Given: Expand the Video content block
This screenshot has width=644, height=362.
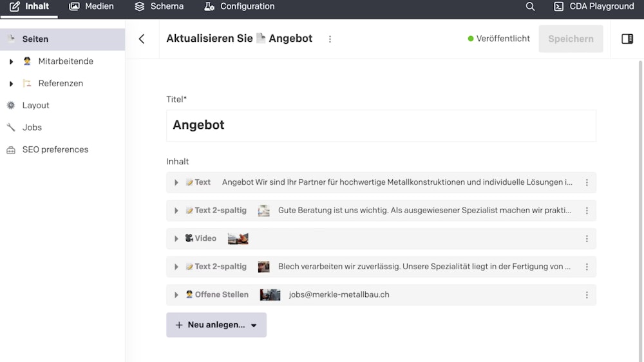Looking at the screenshot, I should pos(176,238).
